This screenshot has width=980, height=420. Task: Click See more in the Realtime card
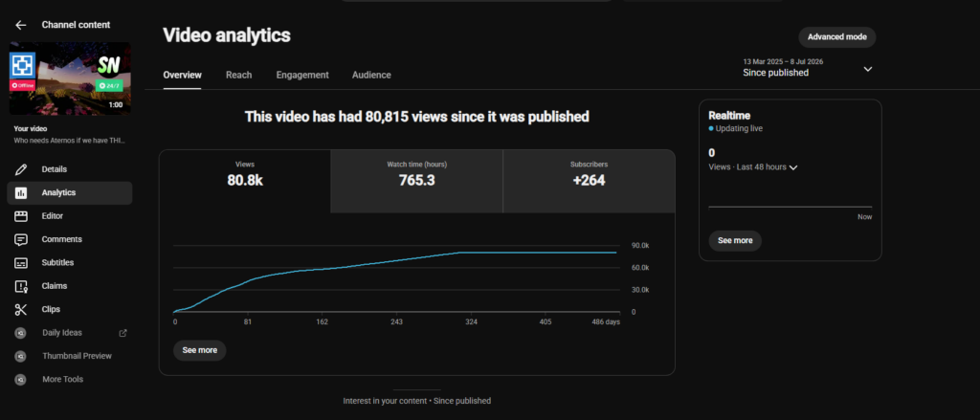pyautogui.click(x=735, y=241)
